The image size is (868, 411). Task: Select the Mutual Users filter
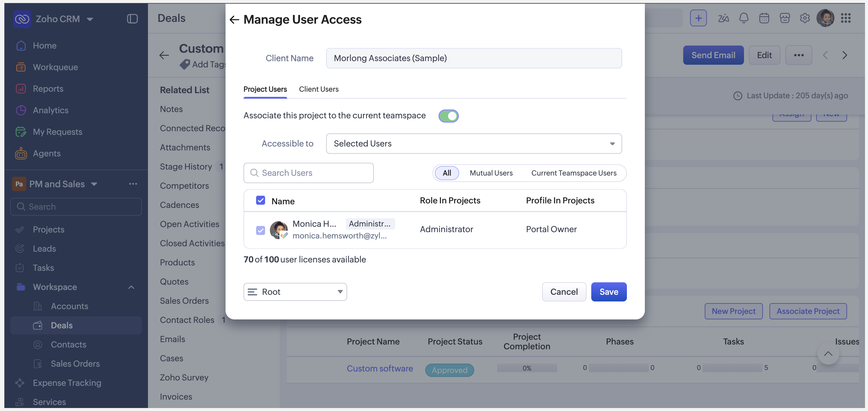tap(491, 173)
